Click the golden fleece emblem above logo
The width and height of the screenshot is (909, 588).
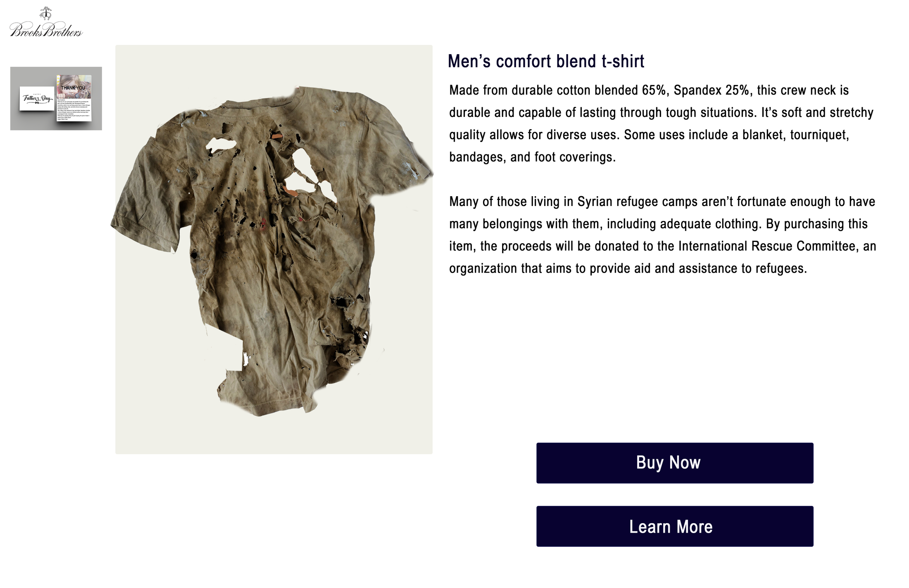click(x=46, y=13)
